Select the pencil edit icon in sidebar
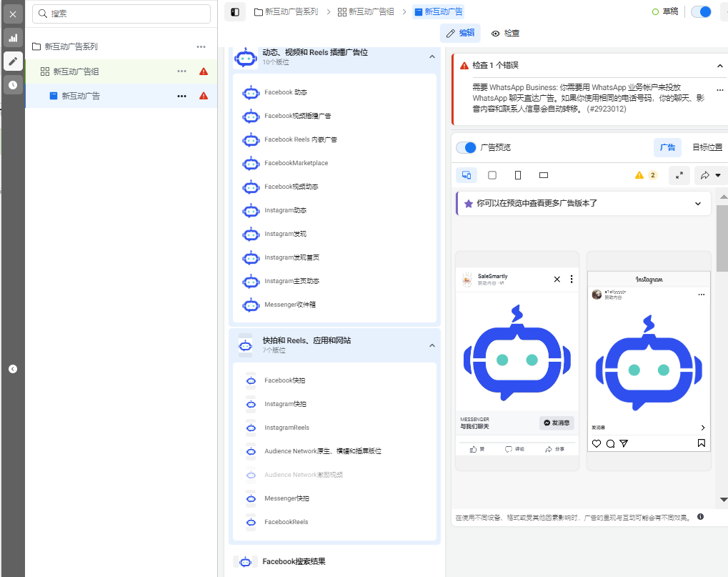The height and width of the screenshot is (577, 728). [x=13, y=61]
